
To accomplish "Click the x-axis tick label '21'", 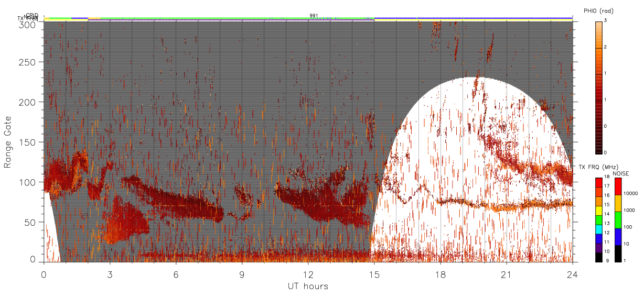I will click(507, 274).
